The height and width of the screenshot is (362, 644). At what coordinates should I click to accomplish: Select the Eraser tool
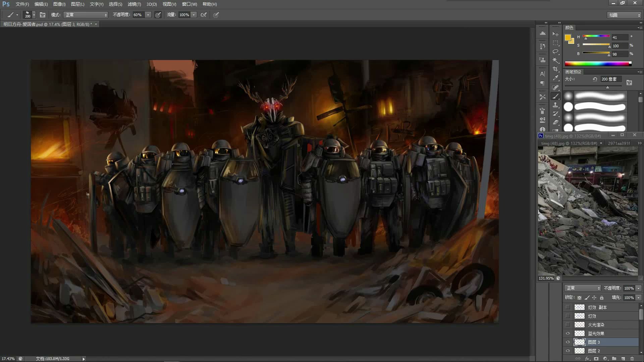click(555, 122)
